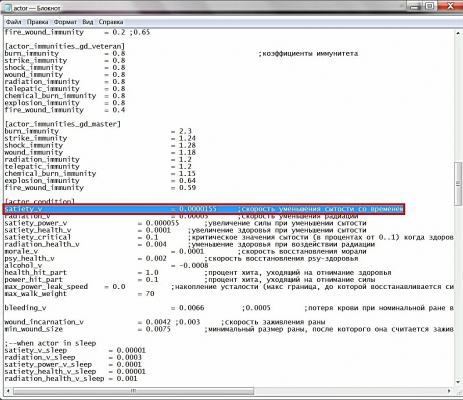This screenshot has width=463, height=400.
Task: Maximize the Notepad window
Action: (x=430, y=6)
